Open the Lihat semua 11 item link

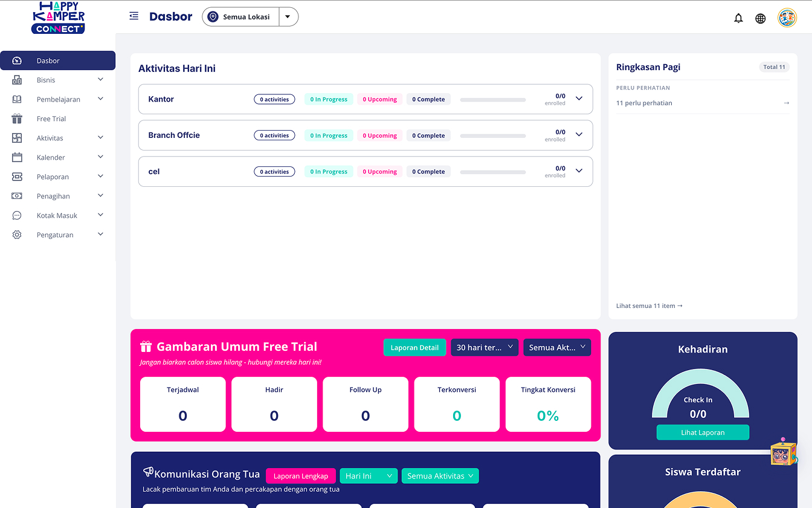click(649, 306)
